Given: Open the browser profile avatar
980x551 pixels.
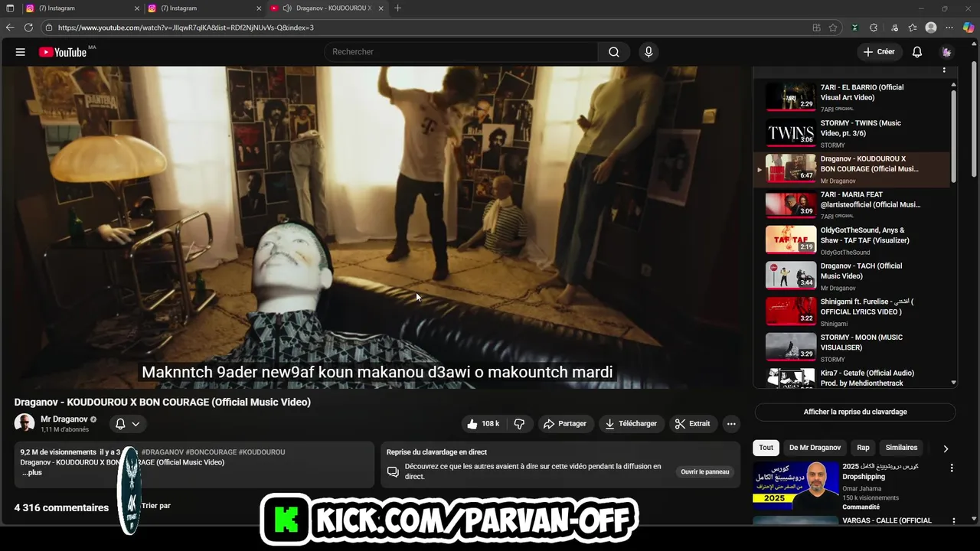Looking at the screenshot, I should coord(931,28).
